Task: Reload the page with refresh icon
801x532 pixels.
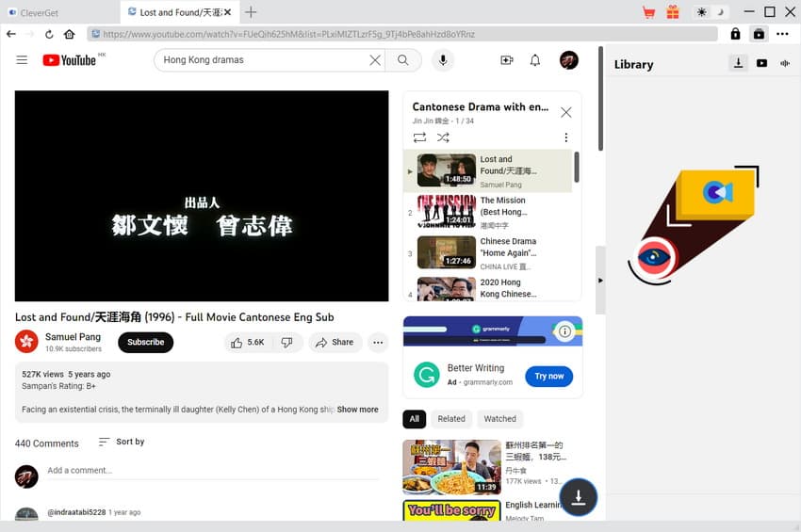Action: tap(49, 34)
